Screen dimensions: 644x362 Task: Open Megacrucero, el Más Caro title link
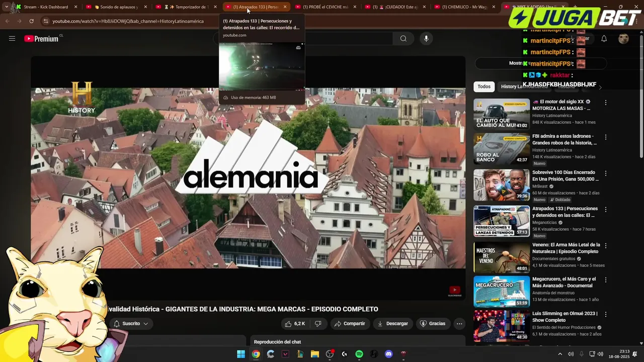point(564,282)
